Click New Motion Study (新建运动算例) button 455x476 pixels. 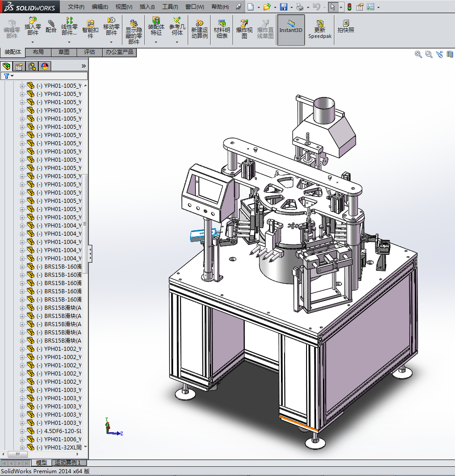coord(199,28)
